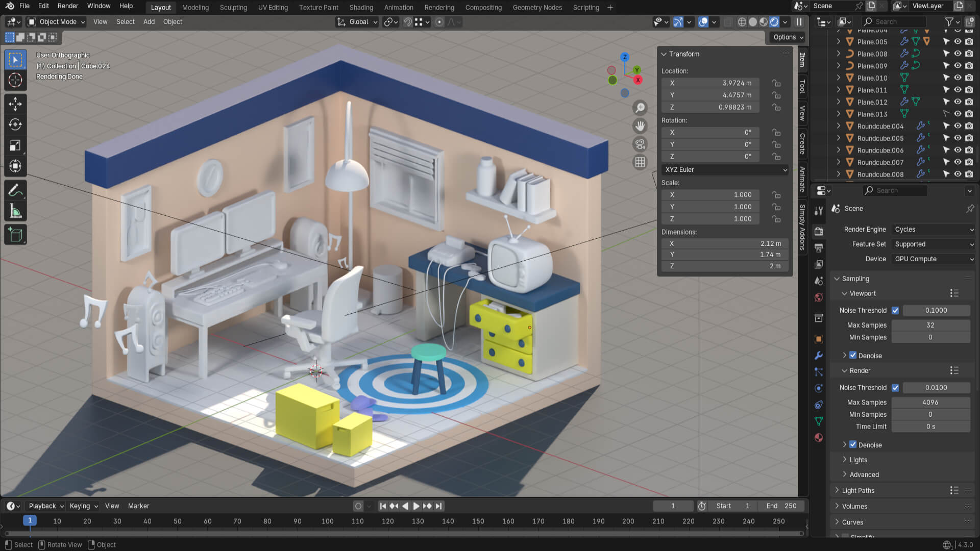This screenshot has width=980, height=551.
Task: Activate the Annotate tool
Action: [15, 190]
